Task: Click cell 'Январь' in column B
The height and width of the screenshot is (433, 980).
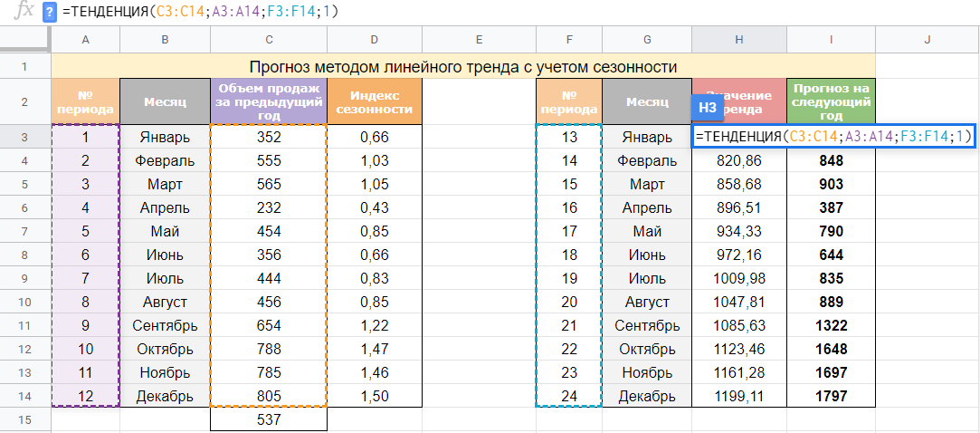Action: (165, 137)
